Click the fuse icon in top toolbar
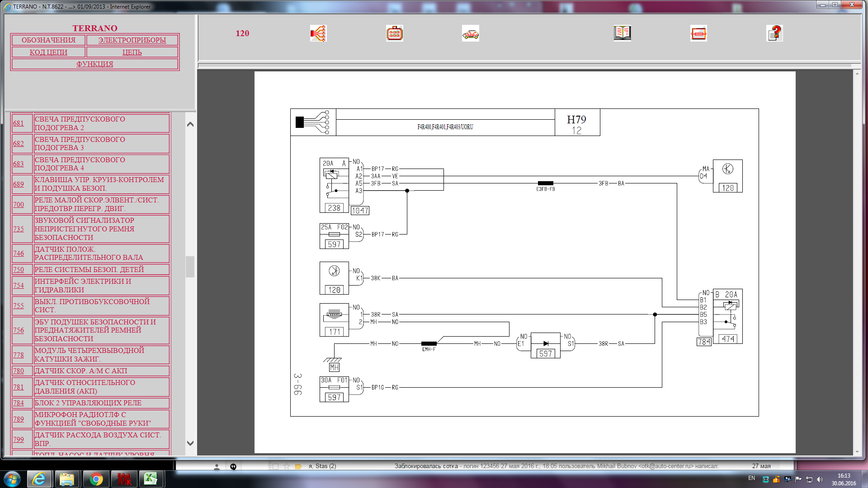This screenshot has width=868, height=488. [698, 33]
